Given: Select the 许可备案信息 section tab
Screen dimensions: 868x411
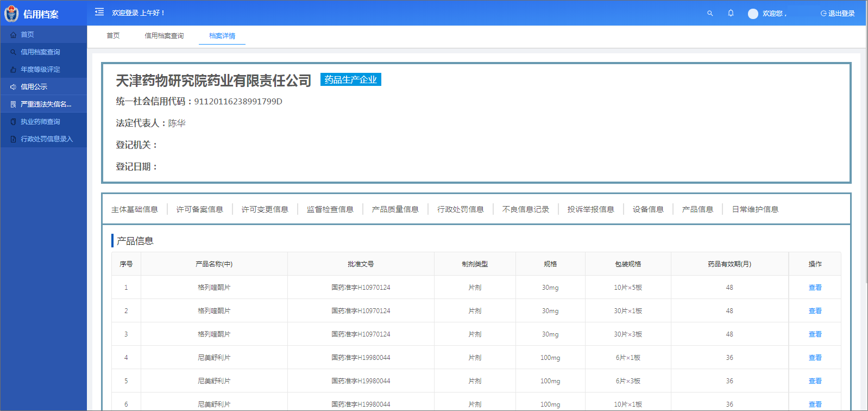Looking at the screenshot, I should click(200, 209).
